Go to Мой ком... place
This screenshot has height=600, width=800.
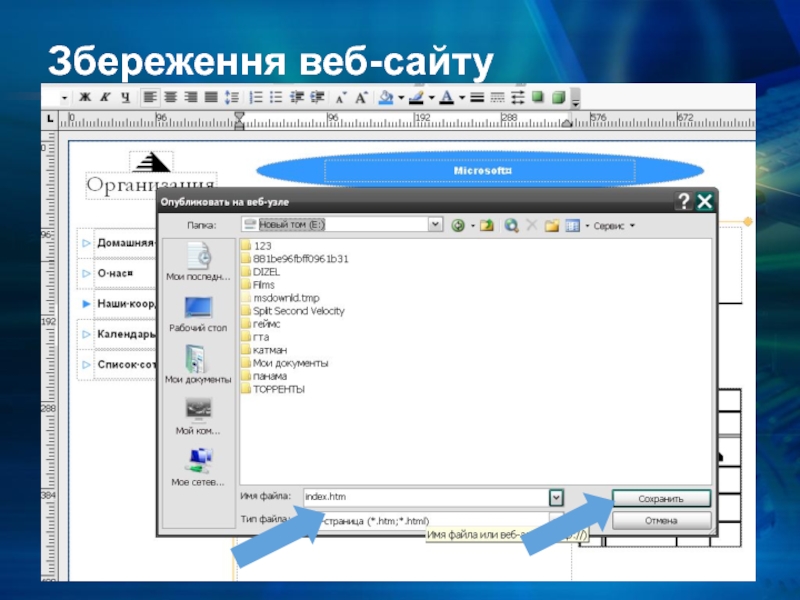click(198, 416)
